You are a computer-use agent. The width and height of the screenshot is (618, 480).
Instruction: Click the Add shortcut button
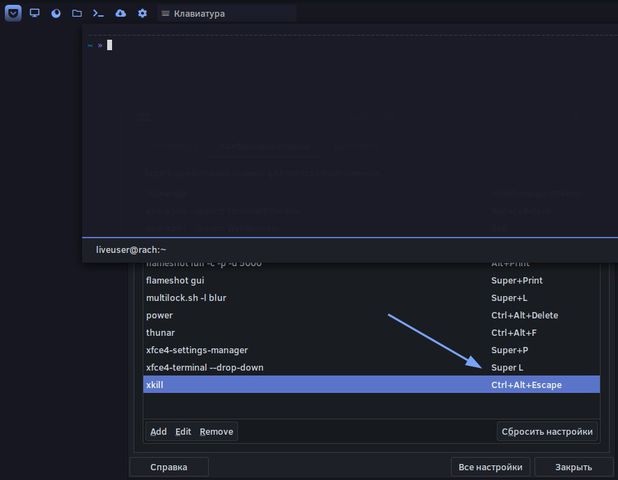[x=158, y=432]
